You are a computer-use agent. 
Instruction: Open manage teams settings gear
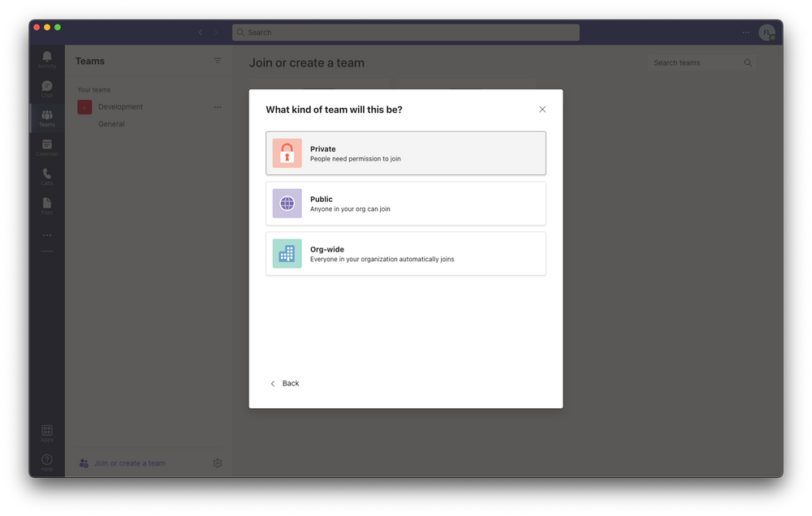pos(217,462)
